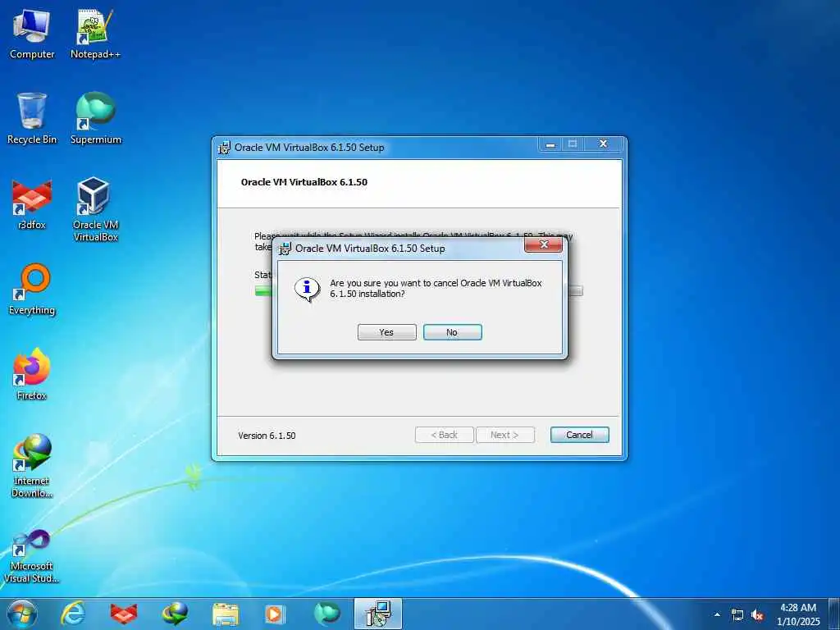Select the Everything desktop shortcut
This screenshot has width=840, height=630.
point(32,290)
